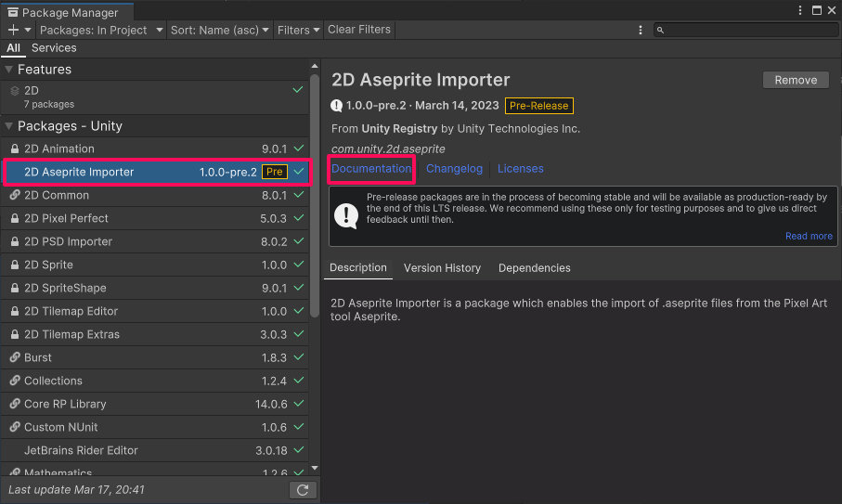The image size is (842, 504).
Task: Click the warning icon beside version 1.0.0-pre.2
Action: click(337, 106)
